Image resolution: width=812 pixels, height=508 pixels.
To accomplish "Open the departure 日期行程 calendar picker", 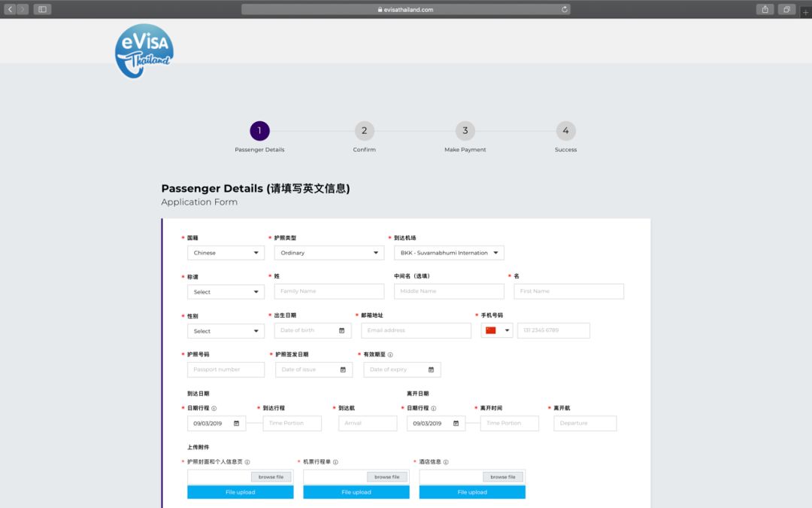I will [457, 423].
